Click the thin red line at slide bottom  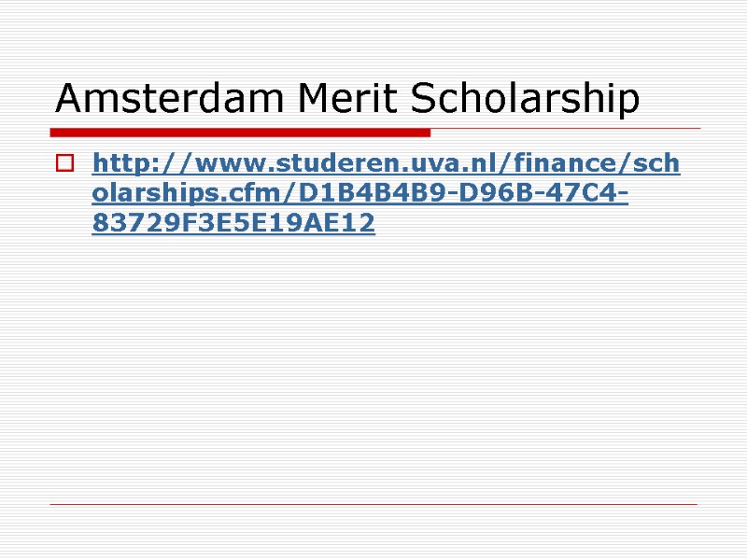point(373,505)
